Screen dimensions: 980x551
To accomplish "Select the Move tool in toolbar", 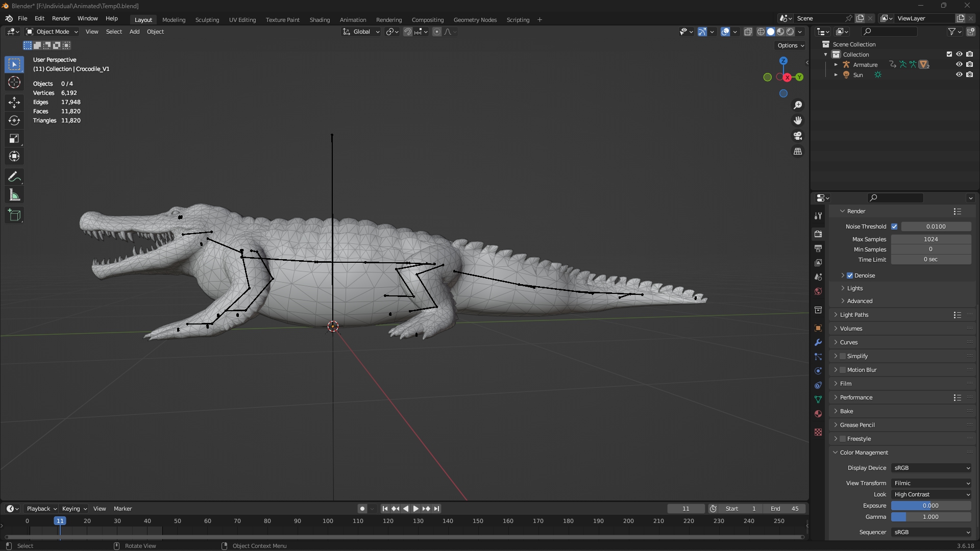I will click(x=14, y=102).
